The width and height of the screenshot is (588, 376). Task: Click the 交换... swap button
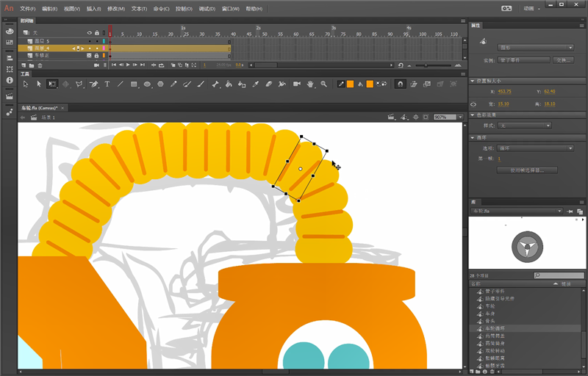tap(563, 60)
